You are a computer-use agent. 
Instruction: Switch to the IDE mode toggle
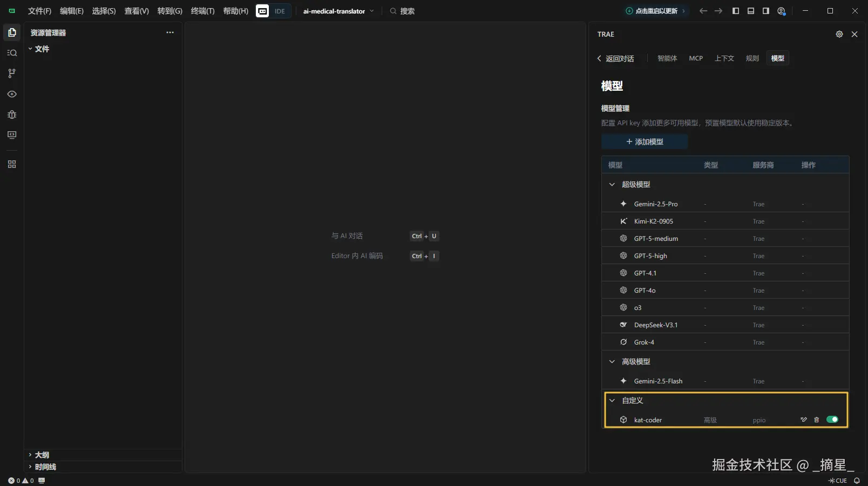click(x=280, y=11)
